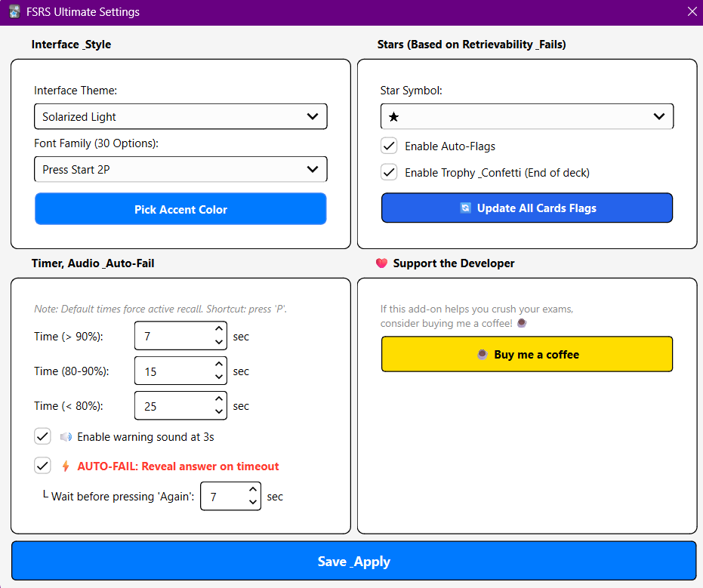This screenshot has width=703, height=588.
Task: Click the speaker icon beside warning sound
Action: pos(66,437)
